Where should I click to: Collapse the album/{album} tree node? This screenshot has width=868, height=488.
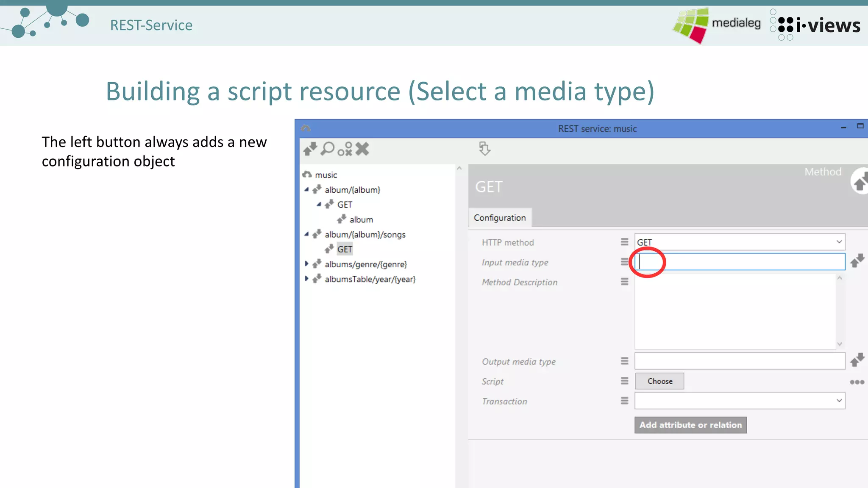[306, 189]
